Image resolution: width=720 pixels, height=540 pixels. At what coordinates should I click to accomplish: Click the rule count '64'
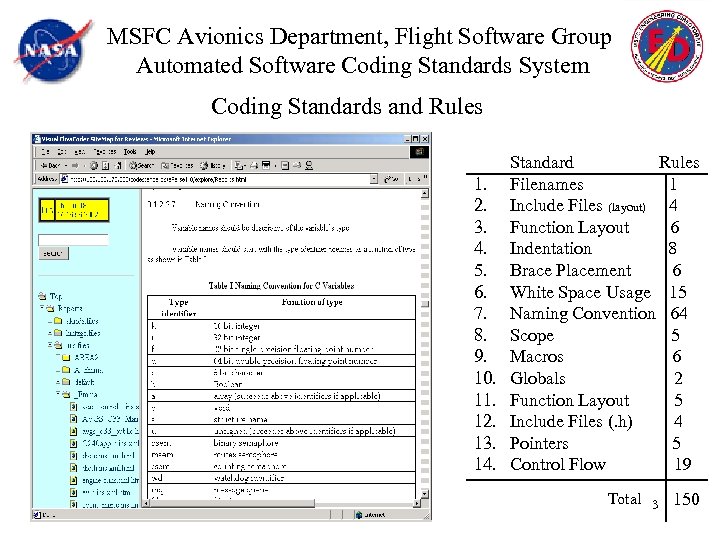tap(679, 314)
